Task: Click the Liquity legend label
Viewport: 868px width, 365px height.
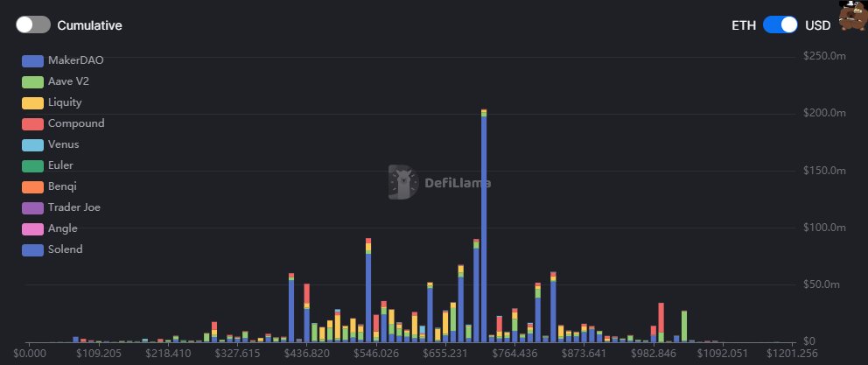Action: [x=65, y=102]
